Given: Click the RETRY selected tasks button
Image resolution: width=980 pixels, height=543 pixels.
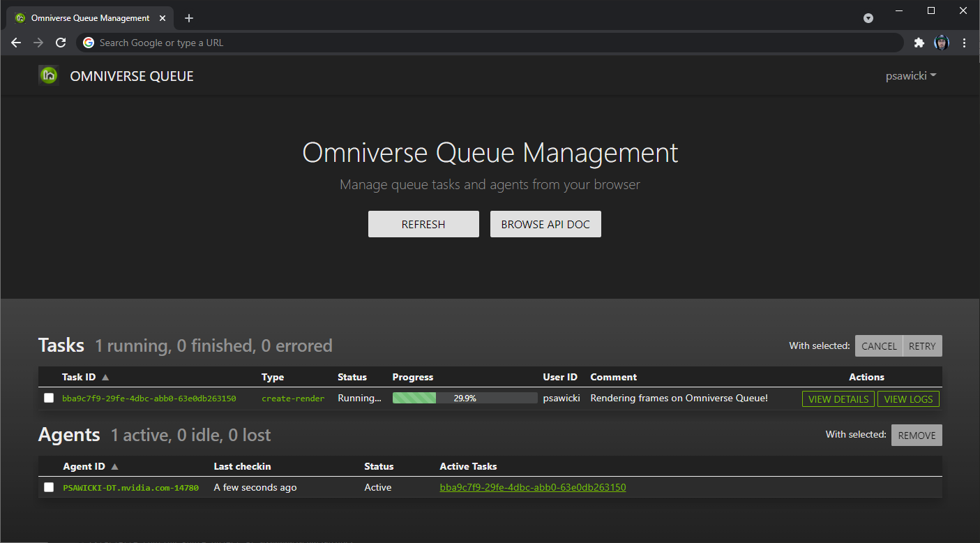Looking at the screenshot, I should (922, 346).
